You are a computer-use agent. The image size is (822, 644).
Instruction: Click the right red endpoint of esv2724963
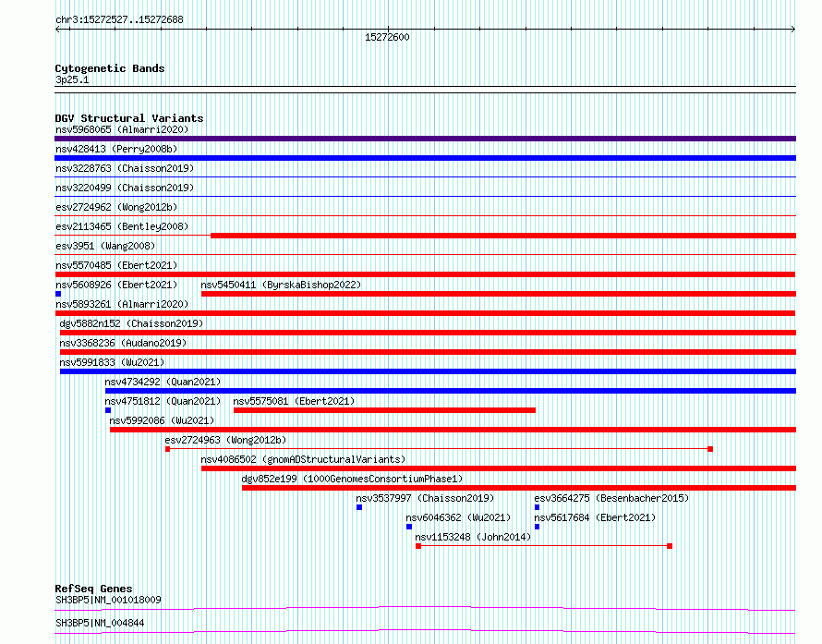710,449
